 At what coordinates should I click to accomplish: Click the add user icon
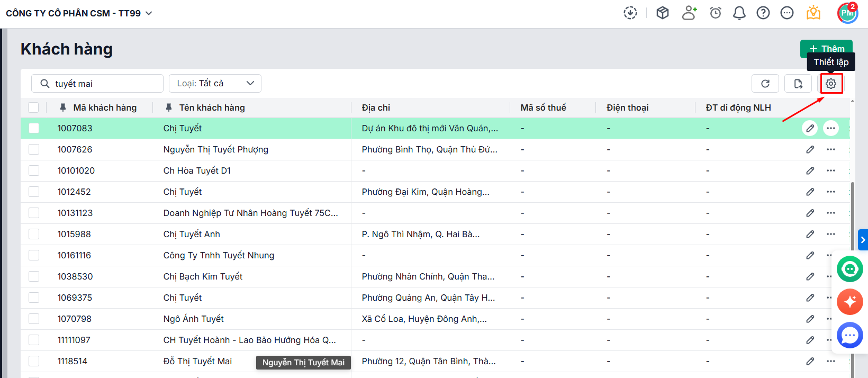point(689,13)
